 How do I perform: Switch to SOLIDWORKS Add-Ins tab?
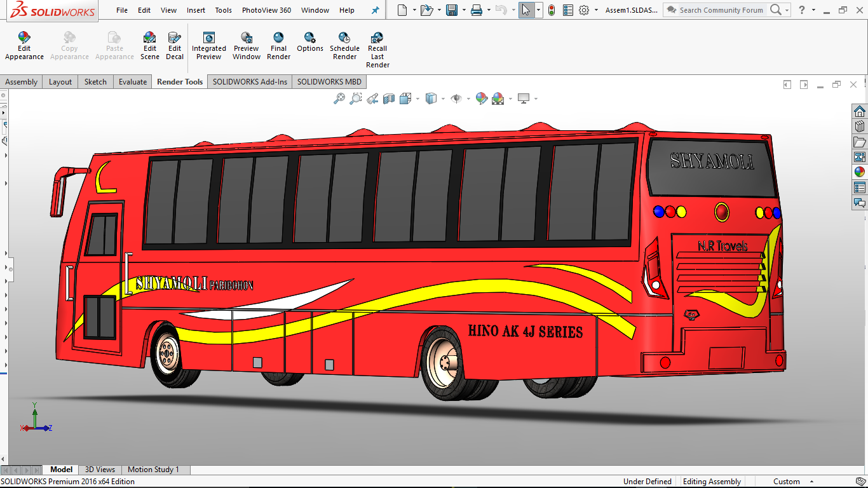pyautogui.click(x=250, y=82)
